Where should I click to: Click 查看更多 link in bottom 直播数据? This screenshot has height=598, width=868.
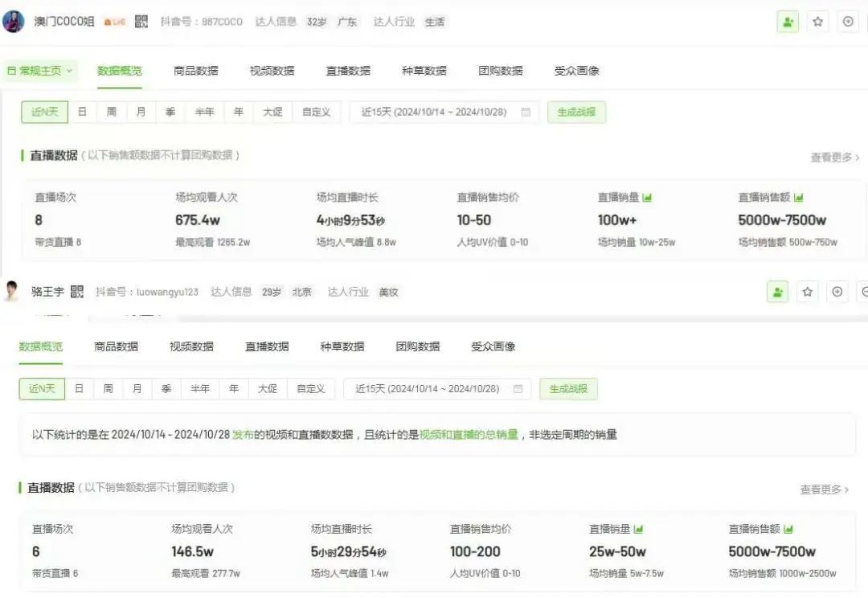[824, 489]
